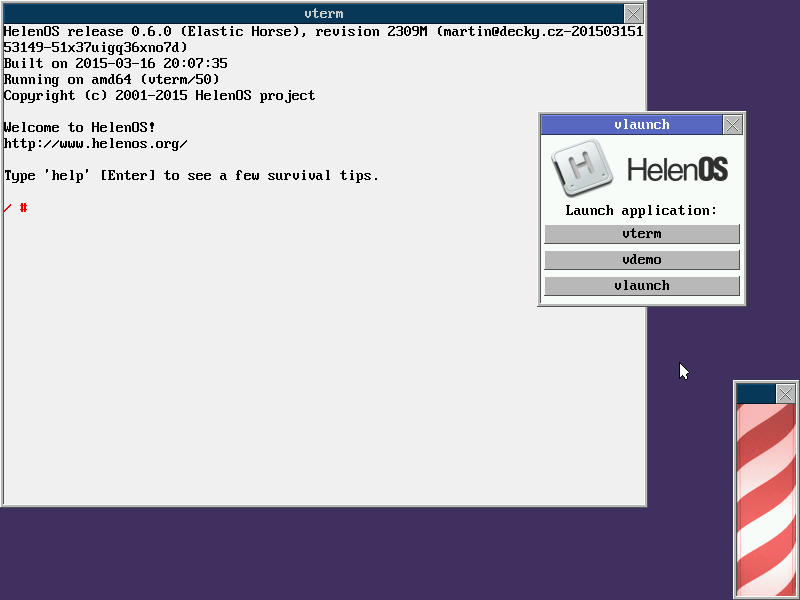Click the http://www.helenos.org/ URL in terminal
The image size is (800, 600).
click(95, 144)
